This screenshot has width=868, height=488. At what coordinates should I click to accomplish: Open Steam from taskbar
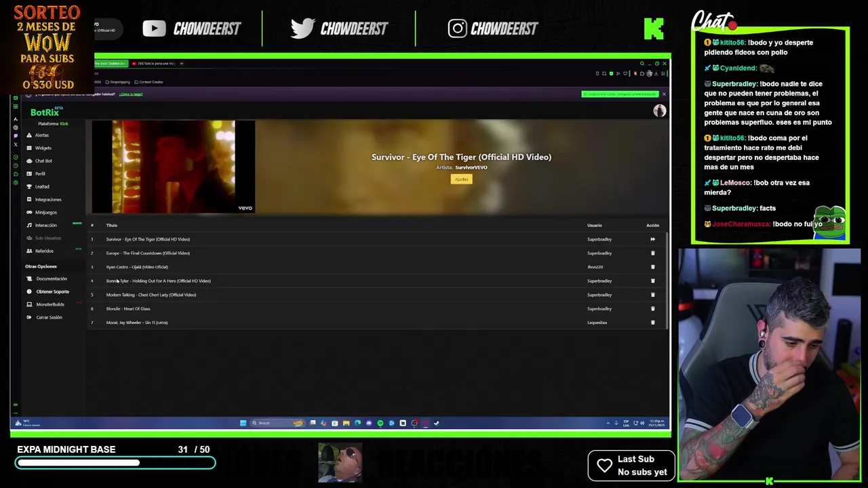pyautogui.click(x=436, y=423)
